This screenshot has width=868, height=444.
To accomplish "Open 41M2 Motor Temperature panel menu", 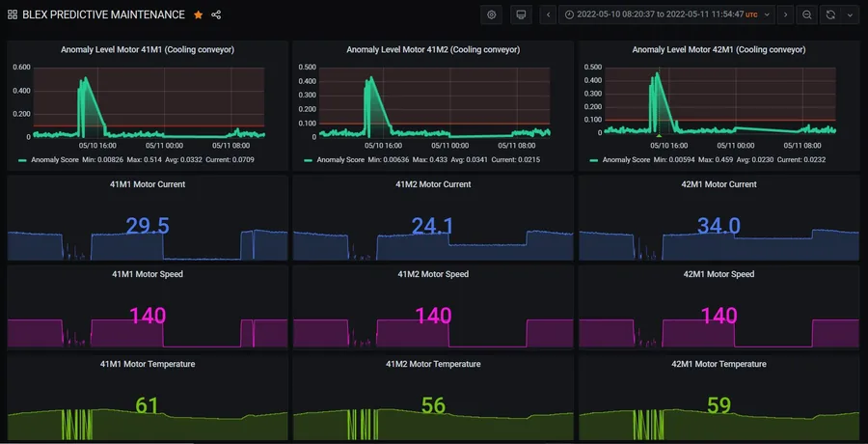I will pos(433,364).
